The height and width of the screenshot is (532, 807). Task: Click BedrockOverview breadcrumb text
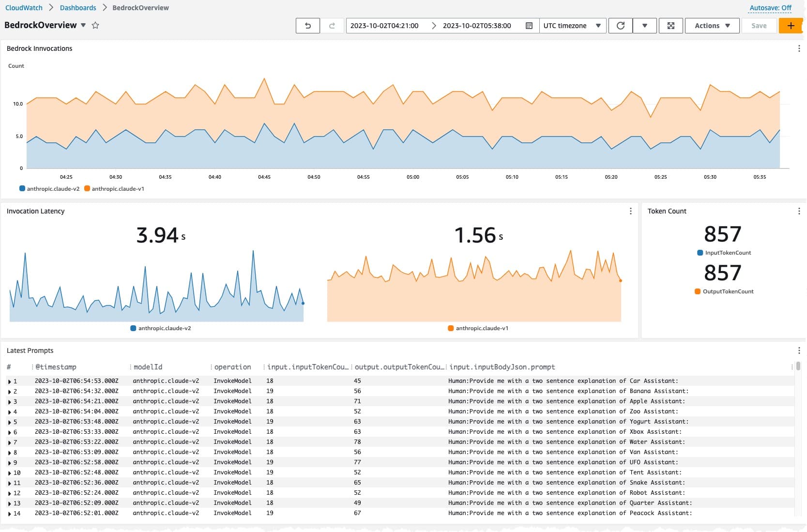click(x=140, y=8)
